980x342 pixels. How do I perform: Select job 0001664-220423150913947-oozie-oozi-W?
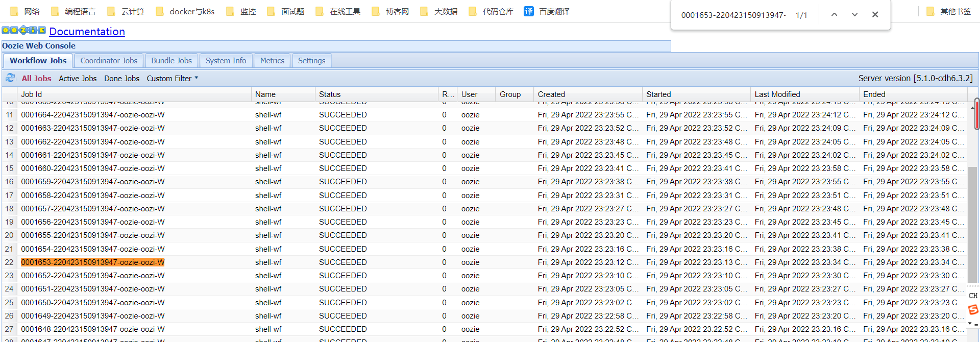point(93,115)
